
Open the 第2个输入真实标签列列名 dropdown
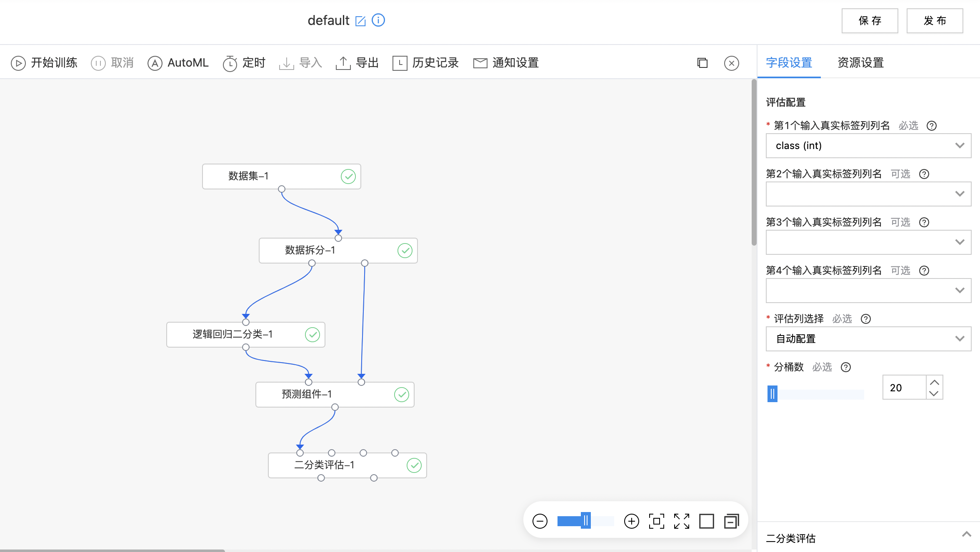click(x=869, y=194)
